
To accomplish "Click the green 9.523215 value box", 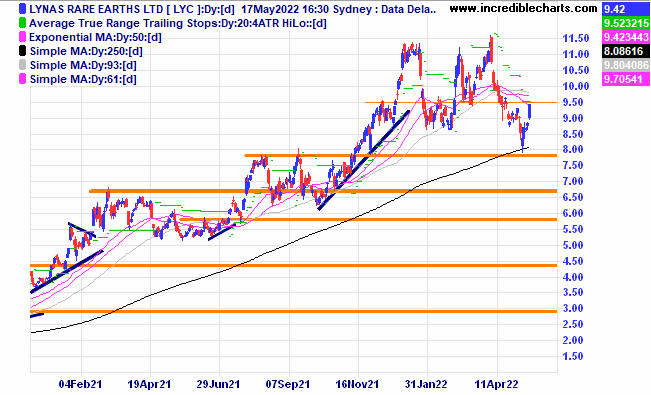I will coord(625,23).
